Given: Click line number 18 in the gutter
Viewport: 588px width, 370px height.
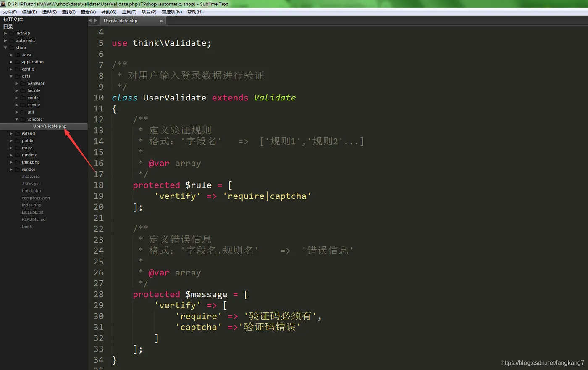Looking at the screenshot, I should 98,185.
